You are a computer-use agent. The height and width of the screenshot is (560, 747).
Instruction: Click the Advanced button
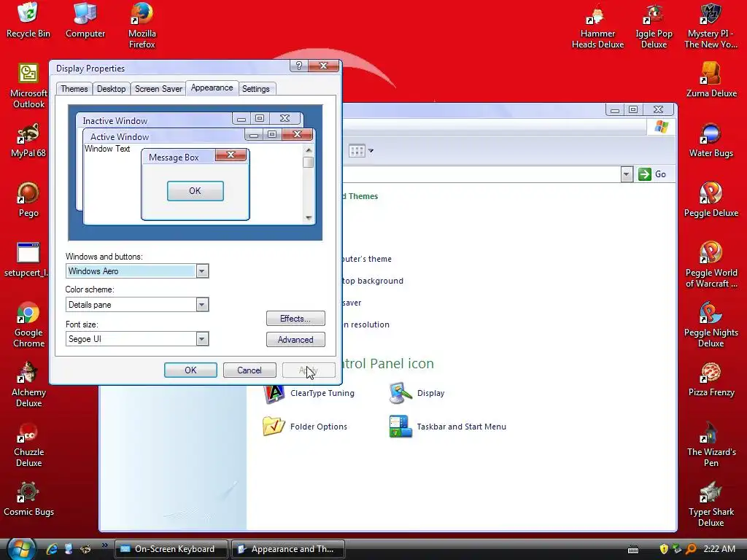295,340
